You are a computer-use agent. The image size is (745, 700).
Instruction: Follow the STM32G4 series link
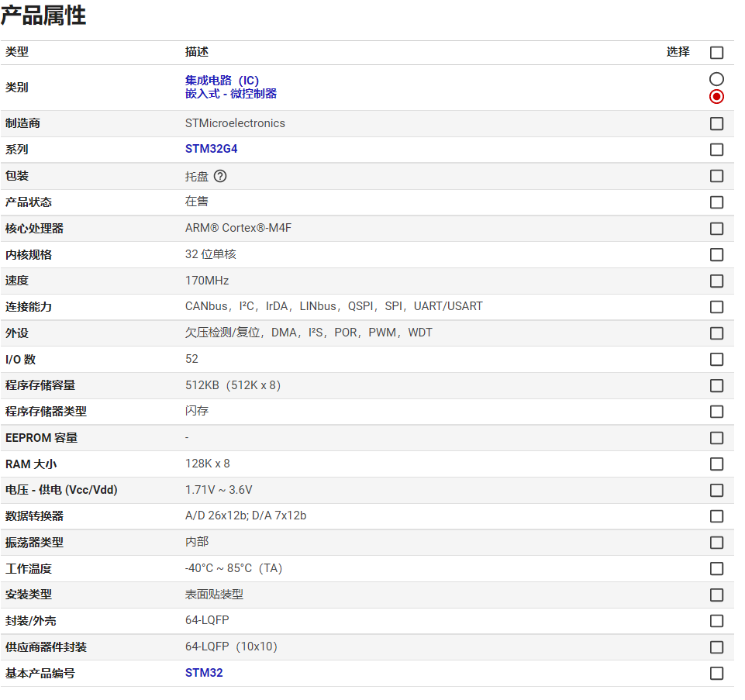click(x=211, y=150)
